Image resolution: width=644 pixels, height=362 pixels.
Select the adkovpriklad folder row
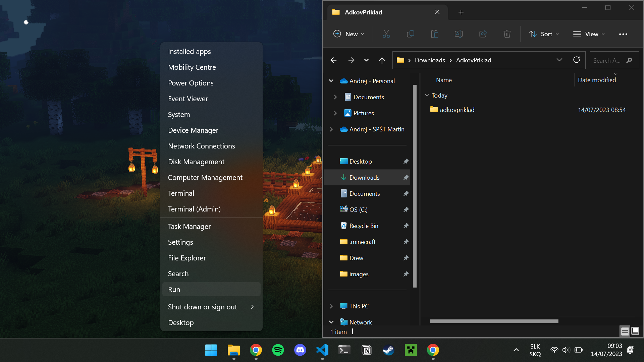click(530, 110)
